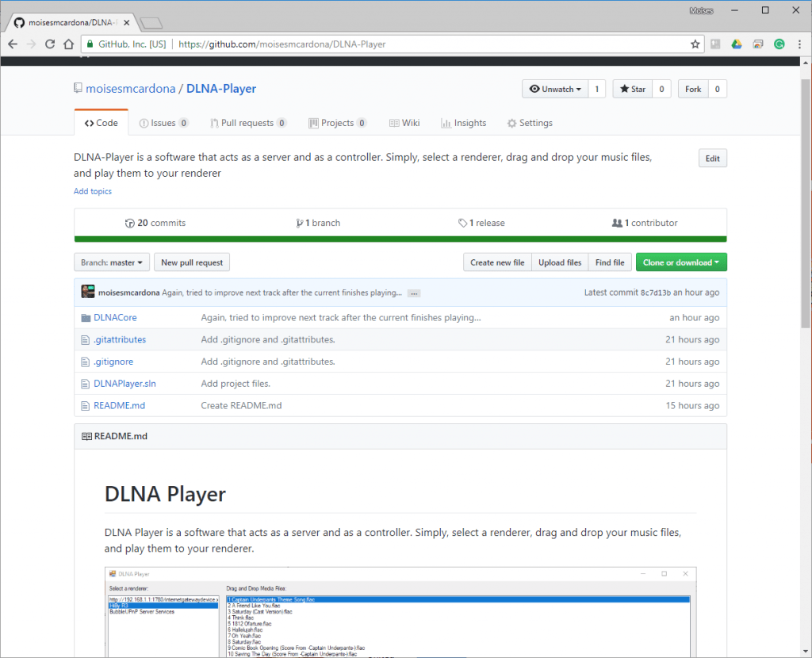Go to the Projects tab
Screen dimensions: 812x658
pyautogui.click(x=338, y=123)
